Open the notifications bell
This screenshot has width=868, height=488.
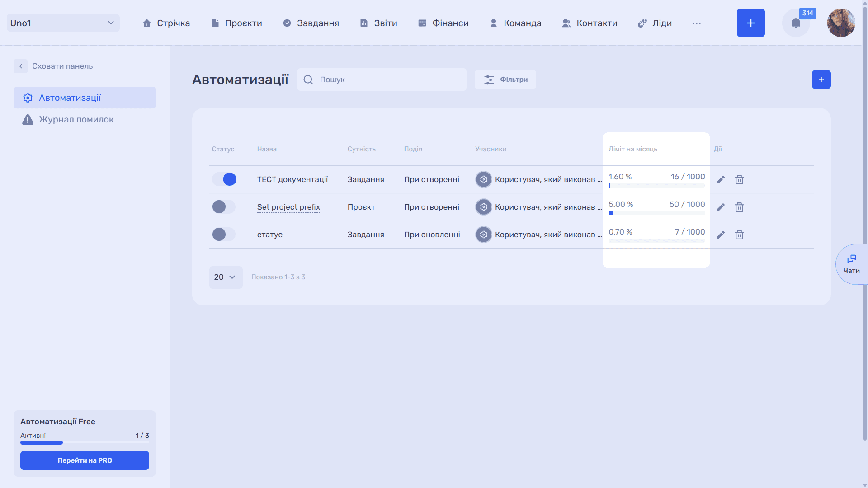(x=796, y=23)
